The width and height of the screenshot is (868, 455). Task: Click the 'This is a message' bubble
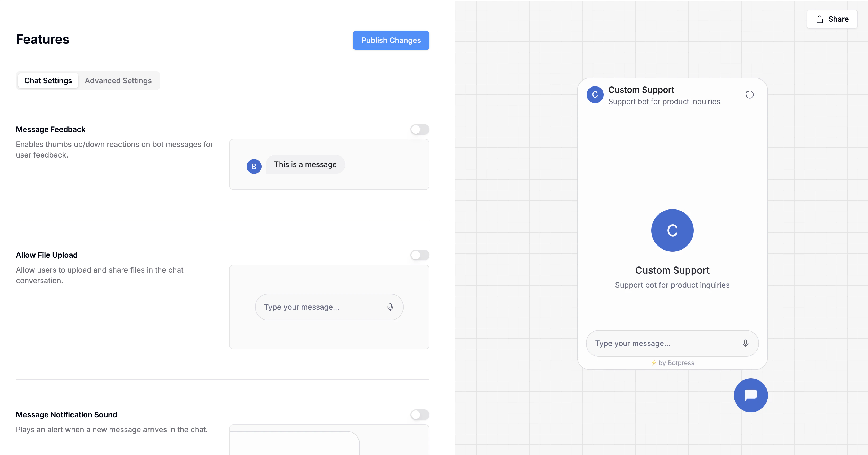(305, 165)
